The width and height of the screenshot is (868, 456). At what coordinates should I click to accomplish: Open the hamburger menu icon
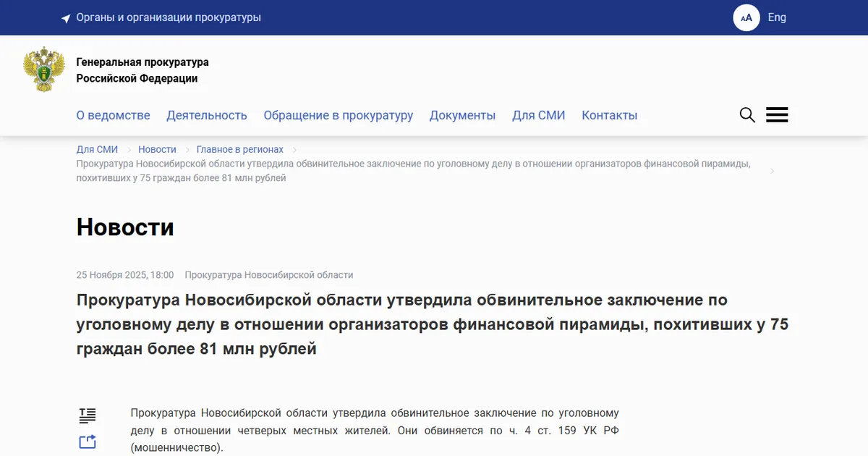coord(777,115)
